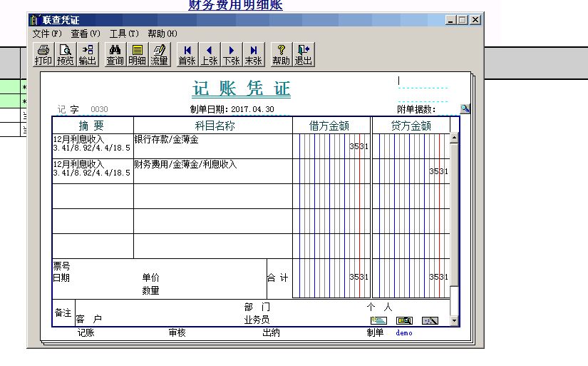Click the 流量 cash flow icon

(160, 55)
